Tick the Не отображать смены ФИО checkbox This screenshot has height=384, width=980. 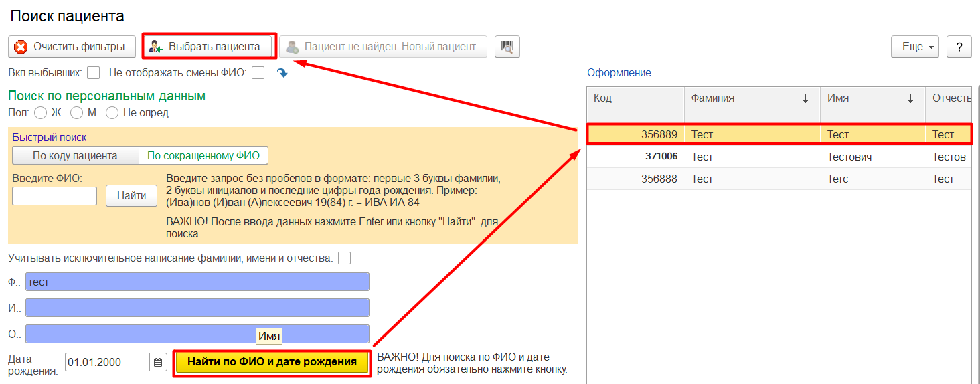coord(258,72)
